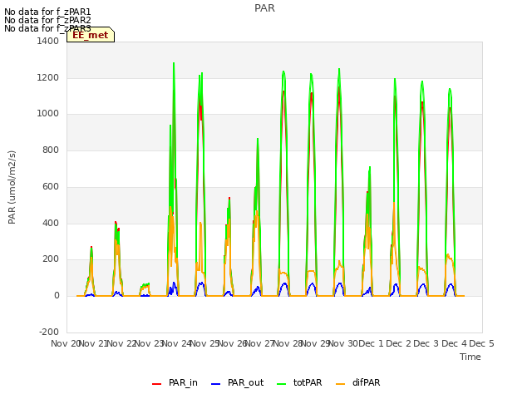This screenshot has width=532, height=399.
Task: Click the EE_met label box
Action: point(91,35)
